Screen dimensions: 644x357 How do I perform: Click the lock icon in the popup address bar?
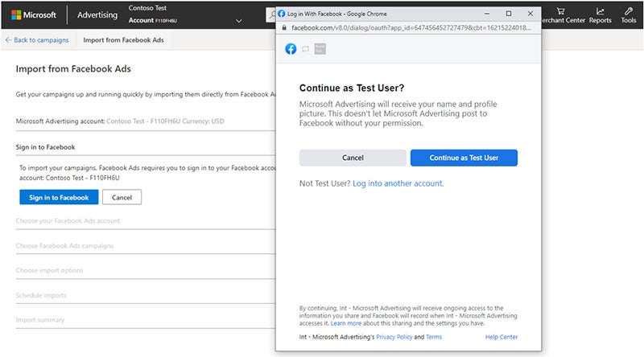284,28
